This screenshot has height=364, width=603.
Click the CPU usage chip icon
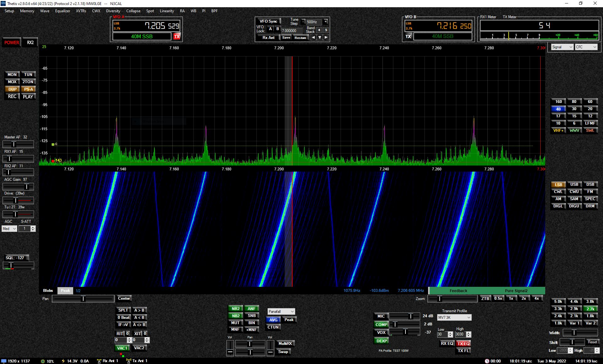tap(43, 361)
